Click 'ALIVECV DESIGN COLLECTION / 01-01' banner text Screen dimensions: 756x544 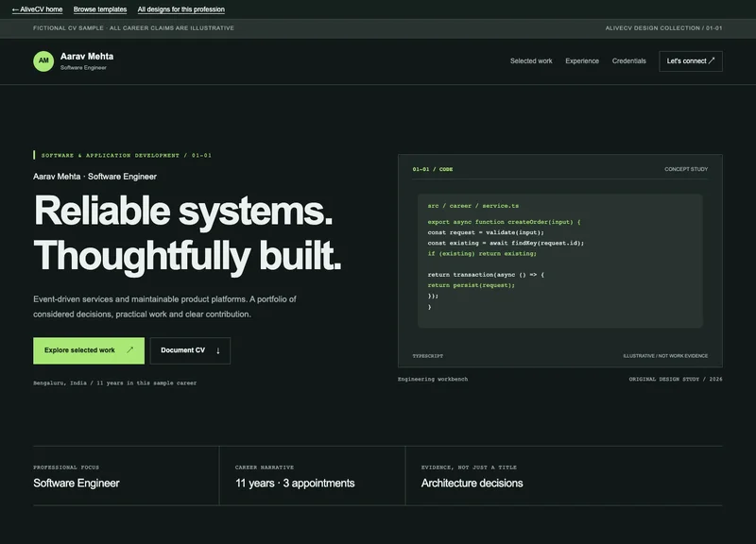click(664, 28)
